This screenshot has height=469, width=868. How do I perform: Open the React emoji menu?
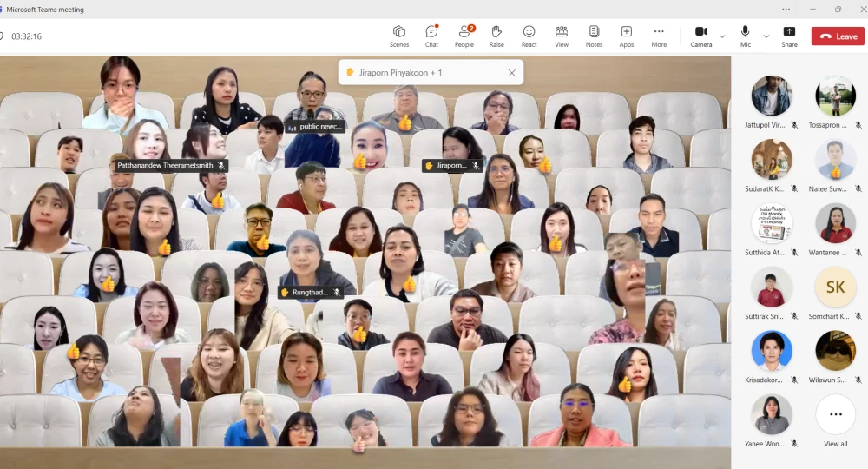pyautogui.click(x=529, y=36)
